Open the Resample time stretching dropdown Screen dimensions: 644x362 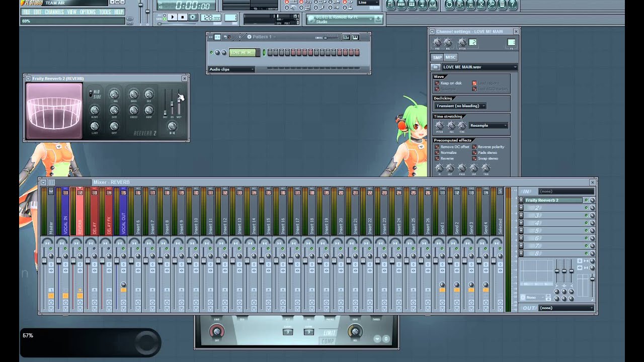coord(489,125)
